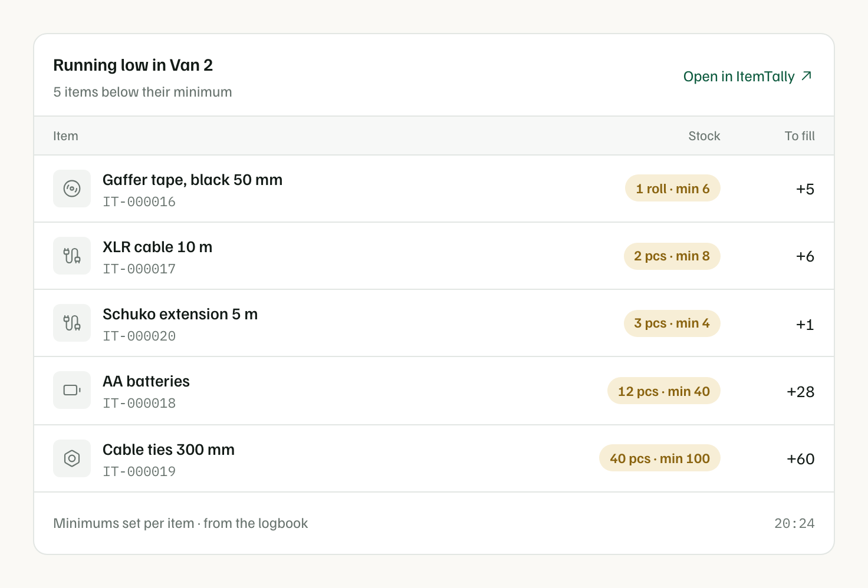868x588 pixels.
Task: Click the "40 pcs · min 100" stock badge
Action: (x=660, y=458)
